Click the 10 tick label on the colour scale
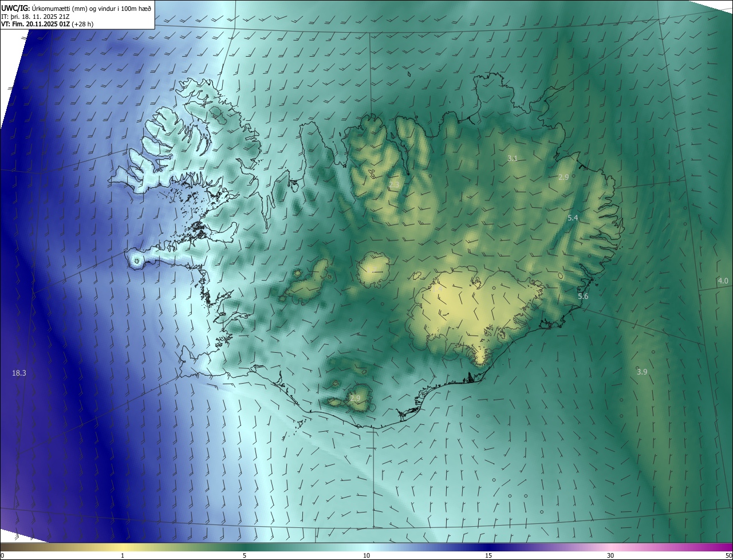 pyautogui.click(x=366, y=555)
